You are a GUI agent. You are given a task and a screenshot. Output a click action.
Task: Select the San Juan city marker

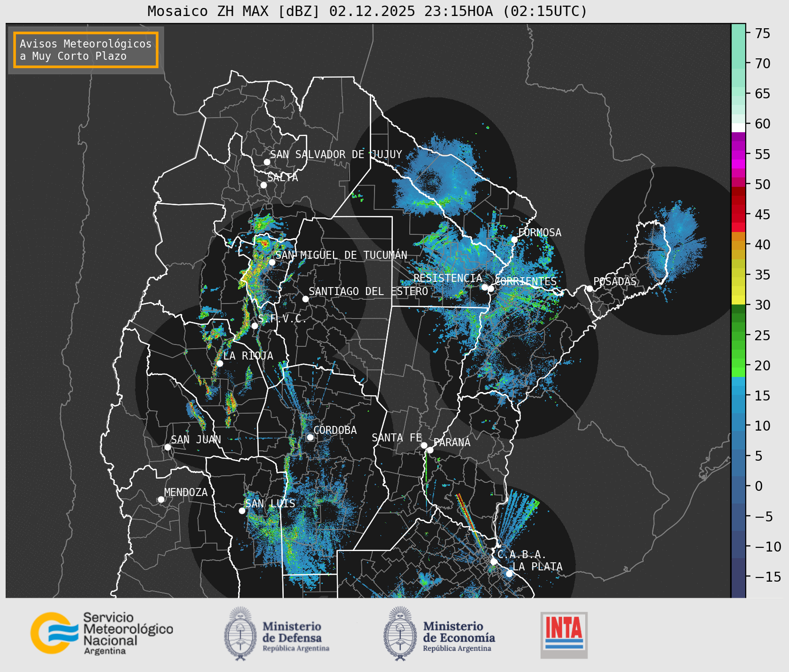point(167,447)
